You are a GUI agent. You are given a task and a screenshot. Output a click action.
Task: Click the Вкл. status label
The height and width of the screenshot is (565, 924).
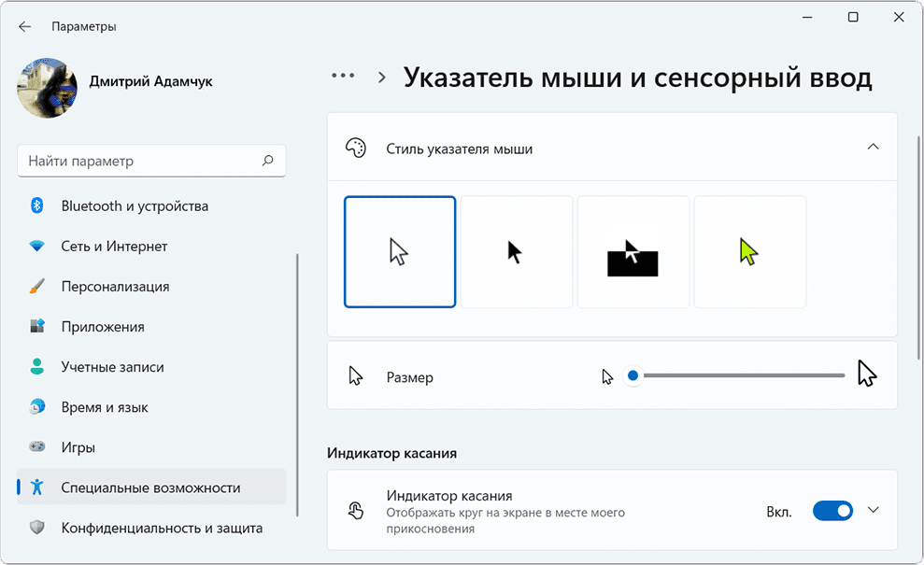click(x=779, y=512)
